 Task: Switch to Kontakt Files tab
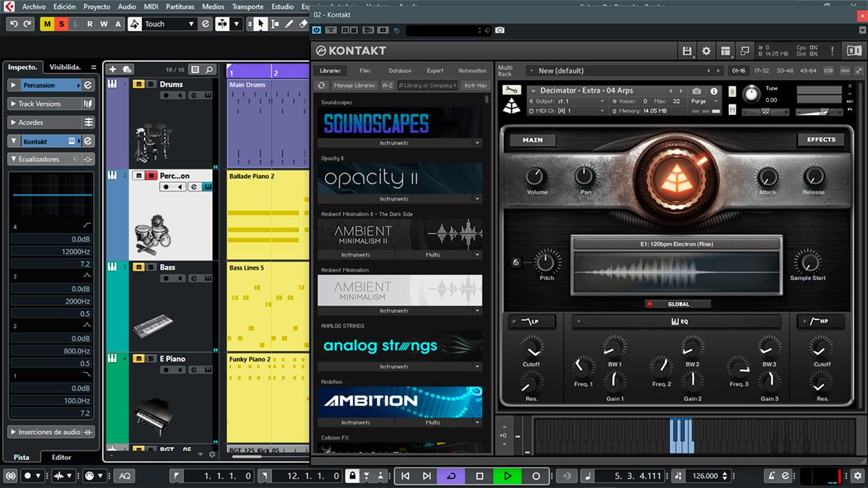coord(365,70)
